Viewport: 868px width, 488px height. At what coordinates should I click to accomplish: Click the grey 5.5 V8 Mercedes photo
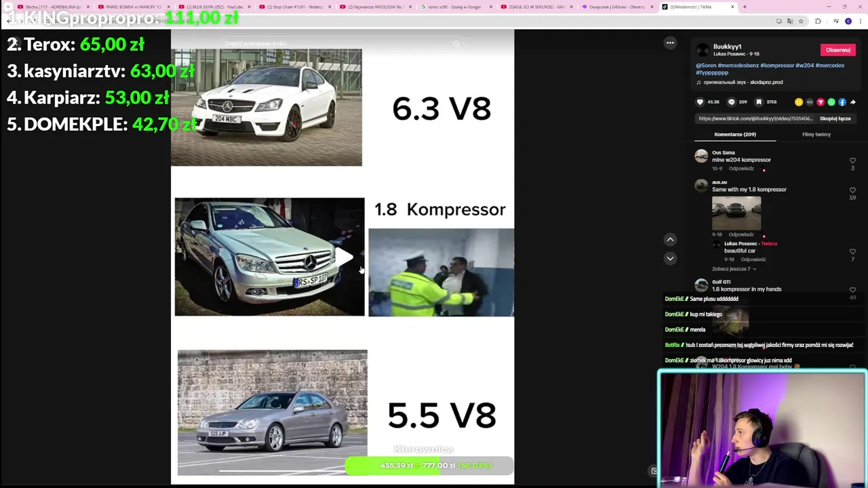tap(273, 412)
